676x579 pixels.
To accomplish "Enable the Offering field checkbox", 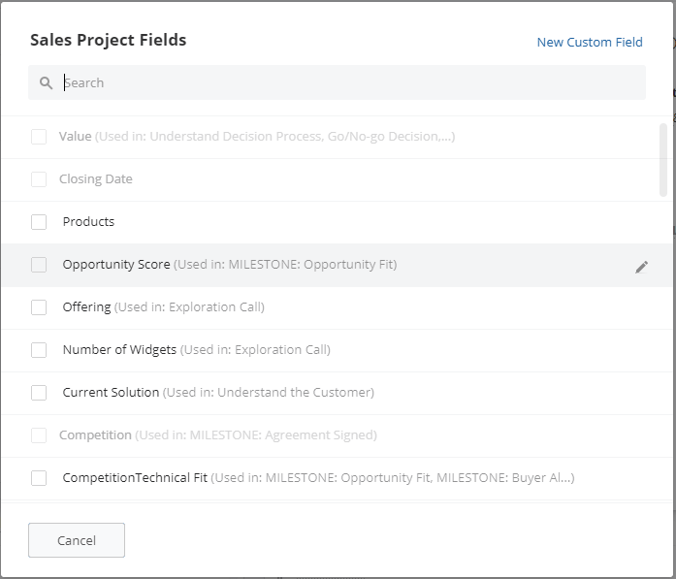I will point(39,307).
